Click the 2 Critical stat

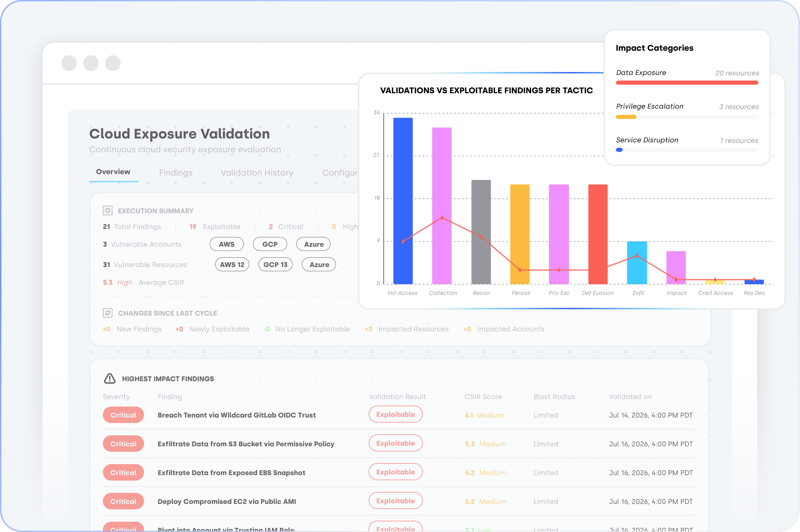(286, 227)
